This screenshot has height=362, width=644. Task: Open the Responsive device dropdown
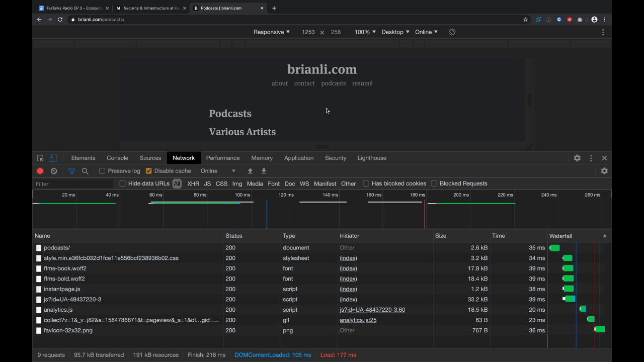point(272,32)
